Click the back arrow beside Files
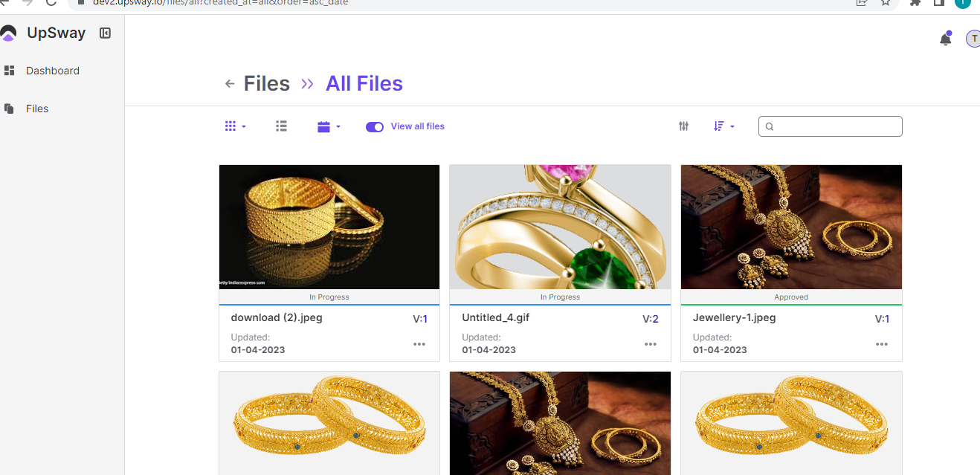This screenshot has width=980, height=475. pos(230,84)
